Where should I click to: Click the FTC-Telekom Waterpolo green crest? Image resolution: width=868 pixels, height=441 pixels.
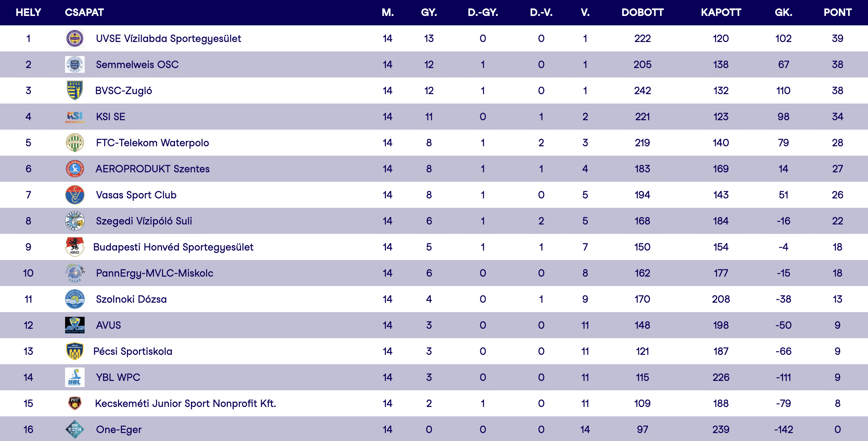pyautogui.click(x=75, y=143)
